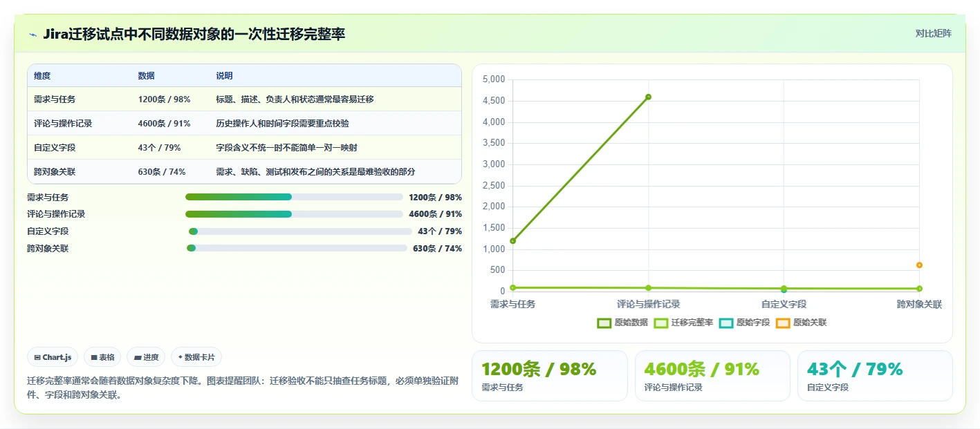Click the 自定义字段 label in the progress list
Image resolution: width=980 pixels, height=429 pixels.
(x=48, y=231)
